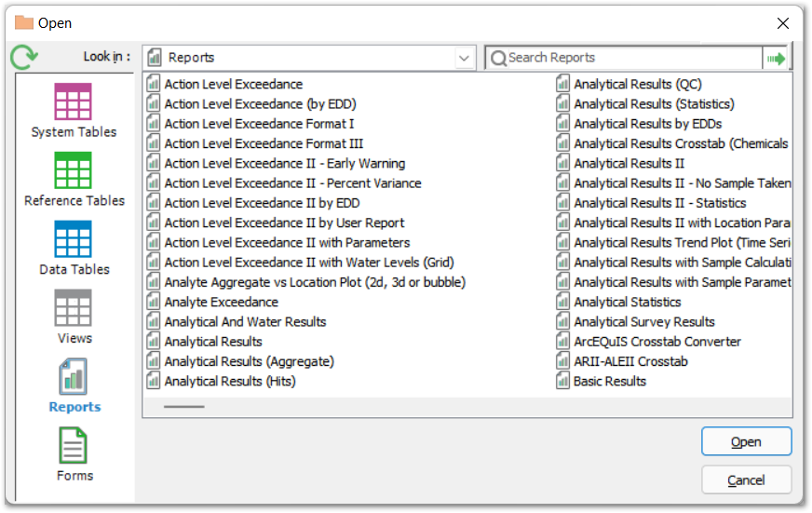Viewport: 812px width, 513px height.
Task: Choose the ArcEQuIS Crosstab Converter report
Action: click(x=657, y=342)
